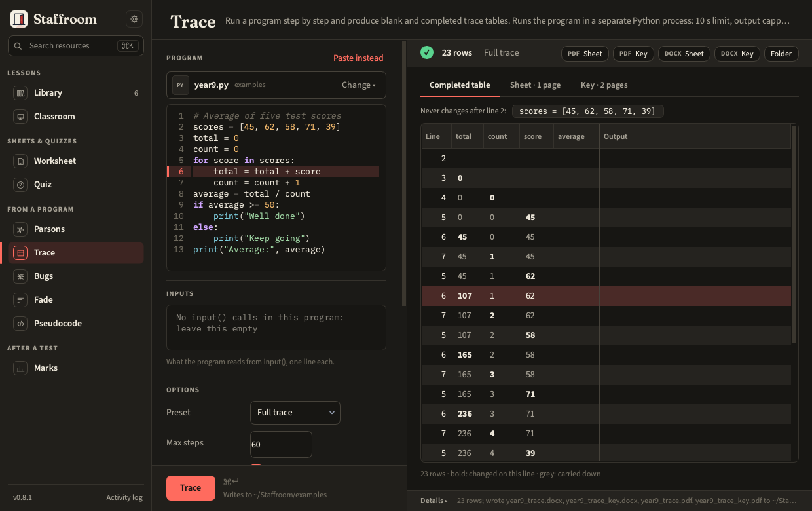The width and height of the screenshot is (812, 511).
Task: Click the bold 107 in the highlighted row
Action: (x=465, y=296)
